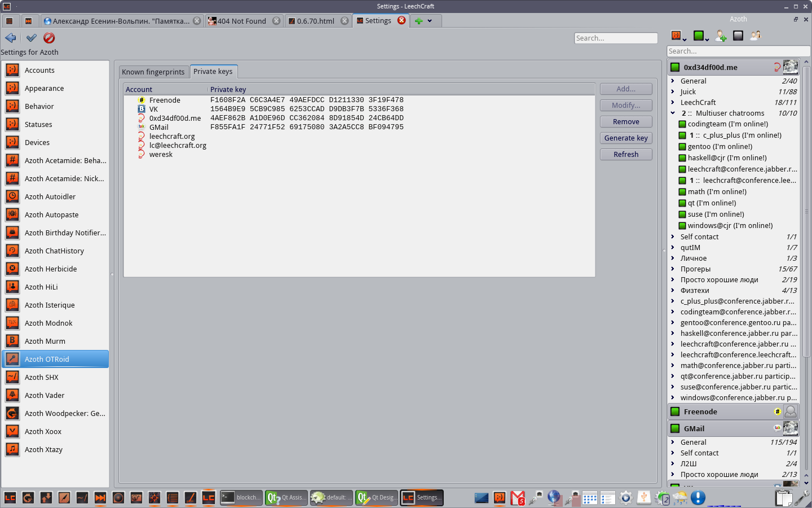Switch to the Known fingerprints tab

[153, 72]
